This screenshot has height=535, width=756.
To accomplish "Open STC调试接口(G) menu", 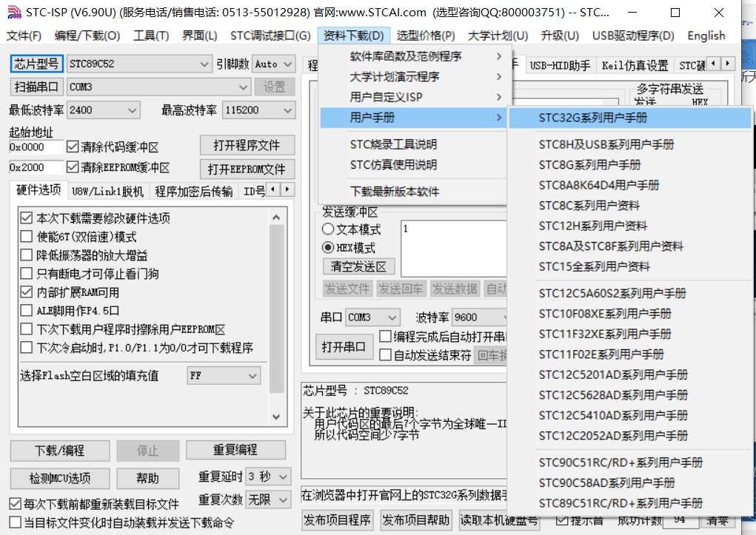I will point(270,36).
